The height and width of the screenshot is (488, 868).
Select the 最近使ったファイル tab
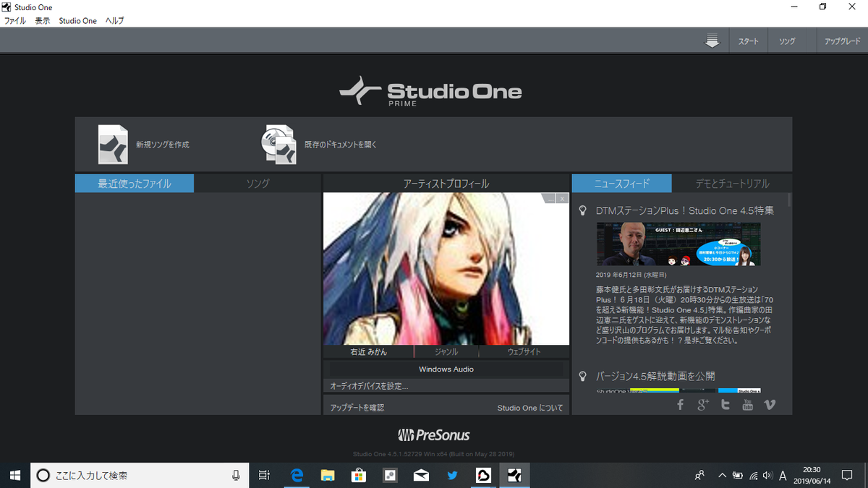point(135,184)
